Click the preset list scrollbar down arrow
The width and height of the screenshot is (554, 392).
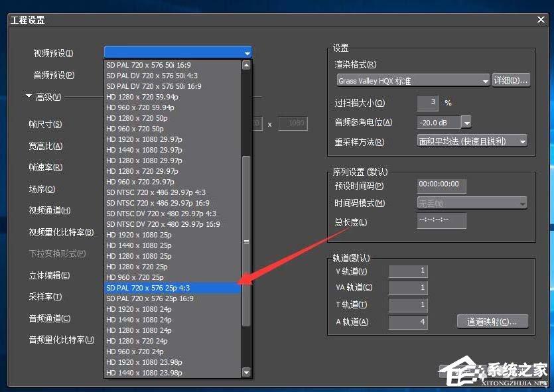click(x=245, y=373)
